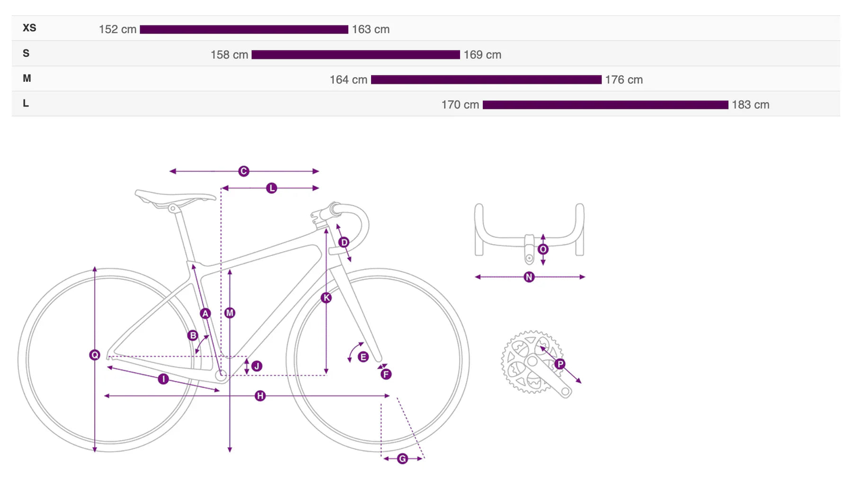Select the G marker below the front wheel

tap(402, 459)
